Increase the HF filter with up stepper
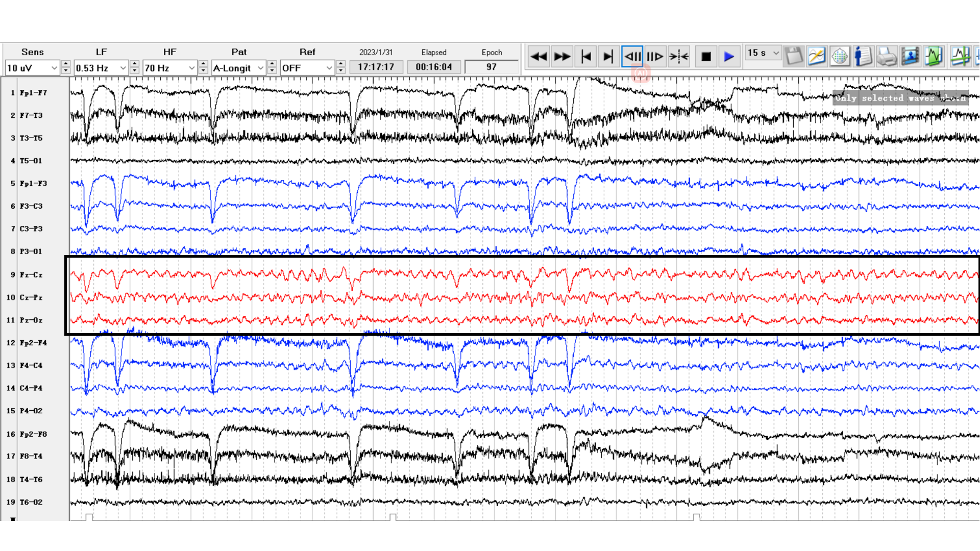Viewport: 980px width, 551px height. (x=203, y=64)
